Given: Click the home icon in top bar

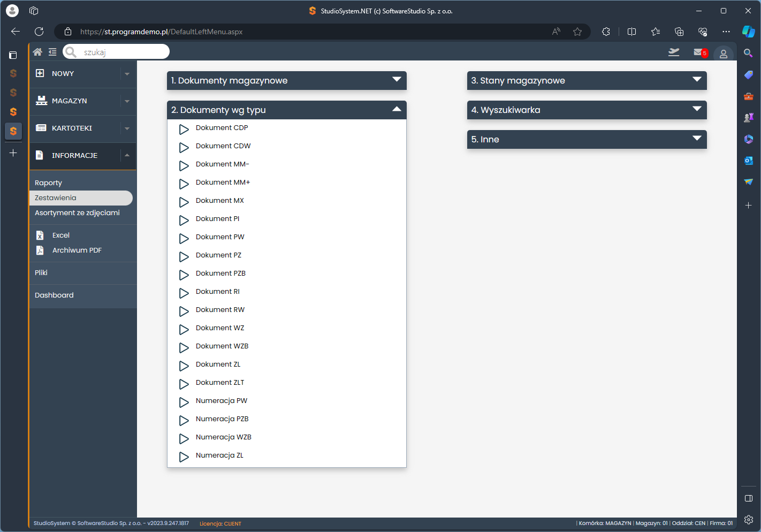Looking at the screenshot, I should [37, 52].
